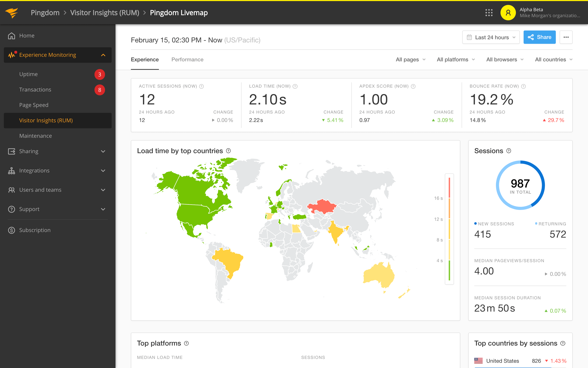Expand the Integrations section chevron
Screen dimensions: 588x368
103,171
